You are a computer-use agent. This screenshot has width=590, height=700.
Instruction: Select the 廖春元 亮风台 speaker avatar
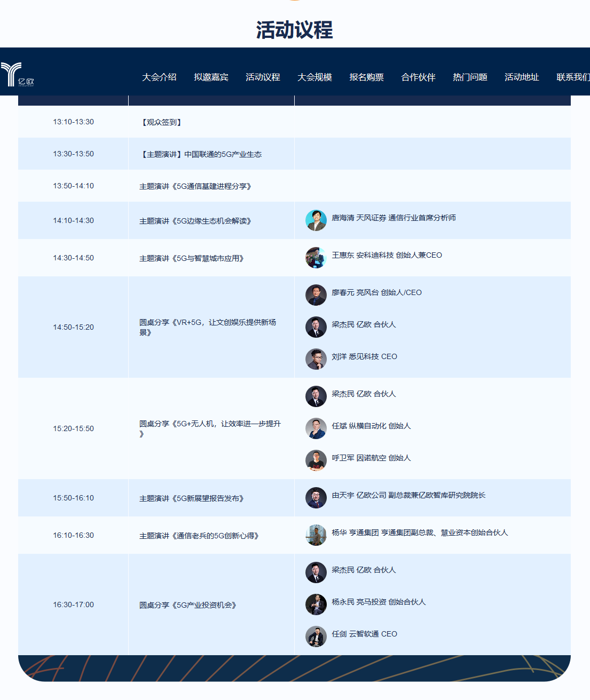tap(316, 295)
